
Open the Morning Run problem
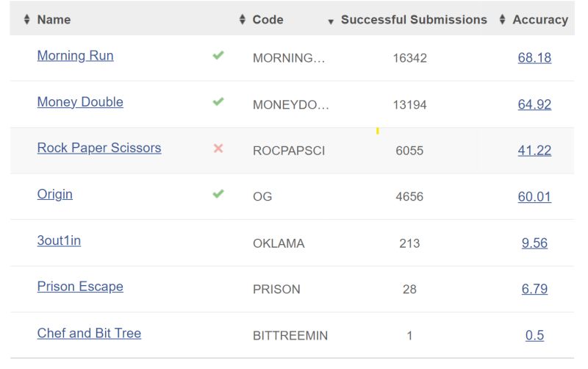point(76,56)
